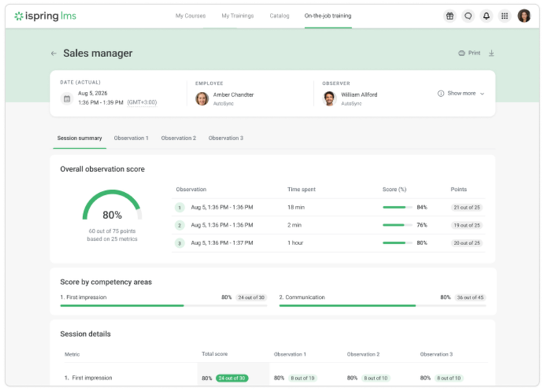This screenshot has height=392, width=544.
Task: Select the Session summary tab
Action: pyautogui.click(x=80, y=139)
